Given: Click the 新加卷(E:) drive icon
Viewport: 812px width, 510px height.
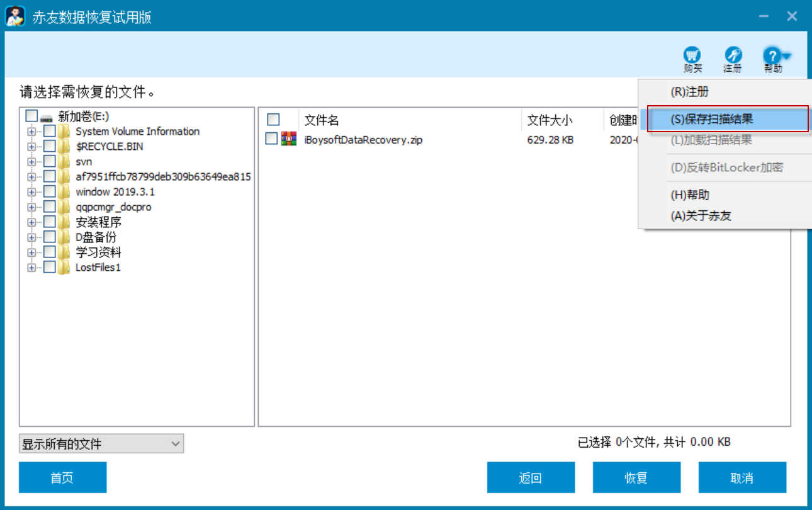Looking at the screenshot, I should (47, 117).
